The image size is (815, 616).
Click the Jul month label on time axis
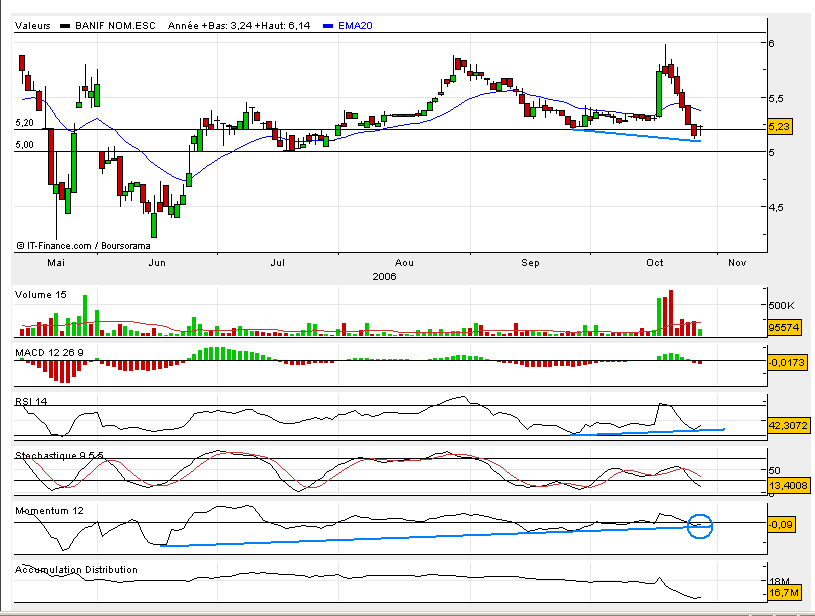tap(278, 263)
